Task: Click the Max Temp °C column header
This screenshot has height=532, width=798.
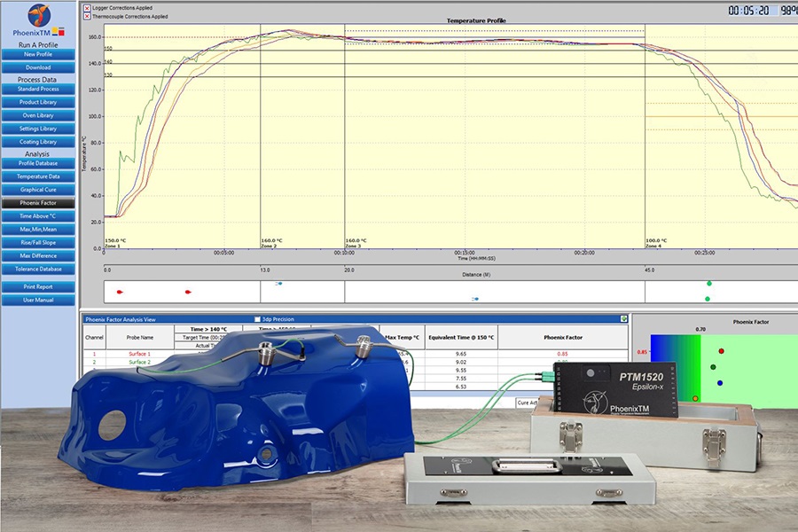Action: pos(402,337)
